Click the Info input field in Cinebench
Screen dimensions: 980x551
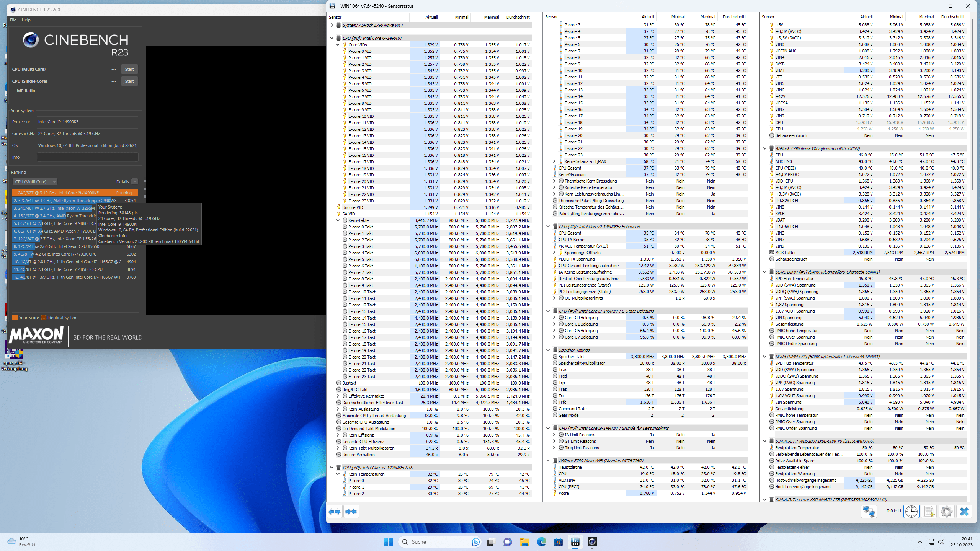pos(88,157)
